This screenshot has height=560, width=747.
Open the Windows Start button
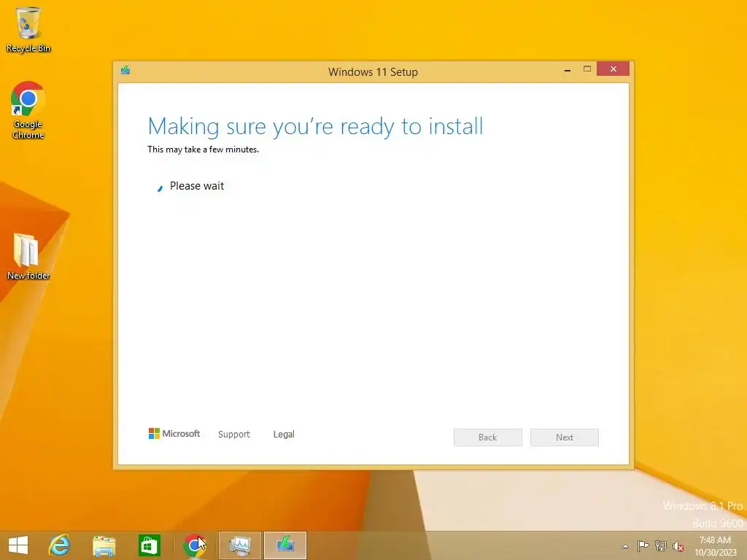[x=18, y=545]
